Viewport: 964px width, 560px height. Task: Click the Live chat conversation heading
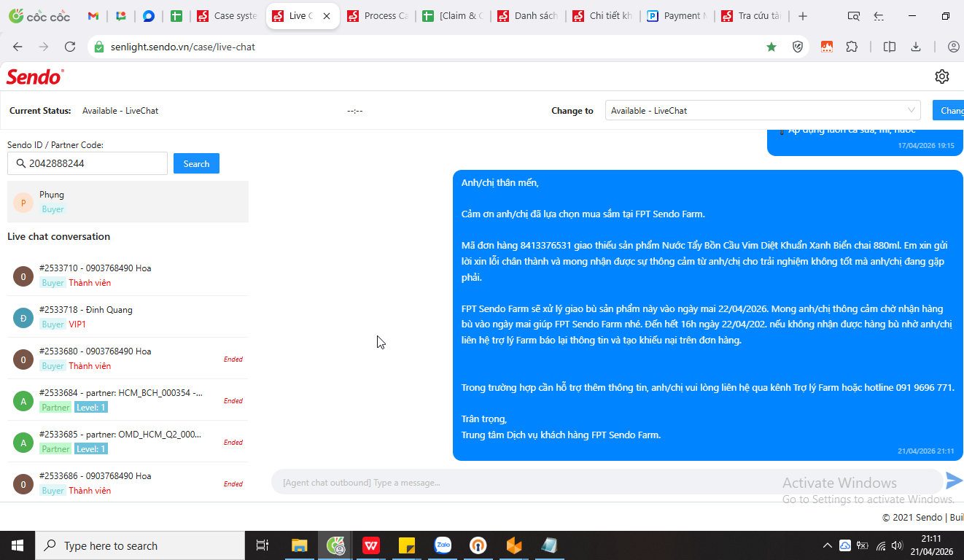click(x=58, y=237)
